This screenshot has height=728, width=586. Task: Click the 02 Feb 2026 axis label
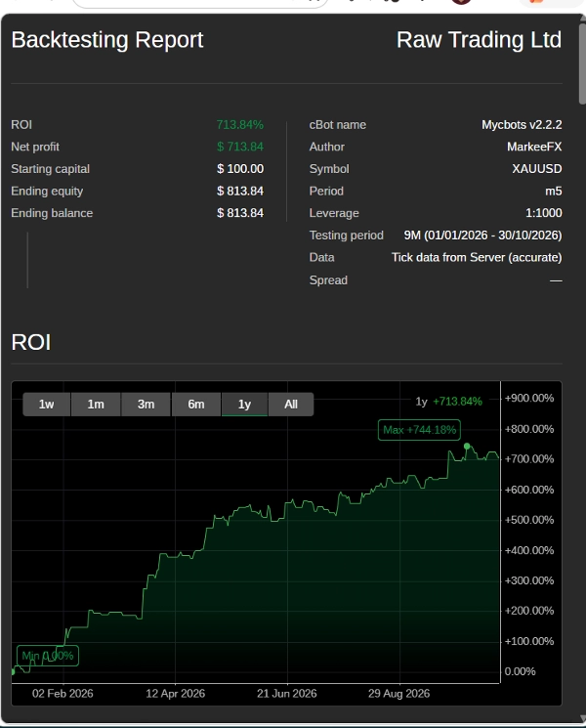point(63,694)
